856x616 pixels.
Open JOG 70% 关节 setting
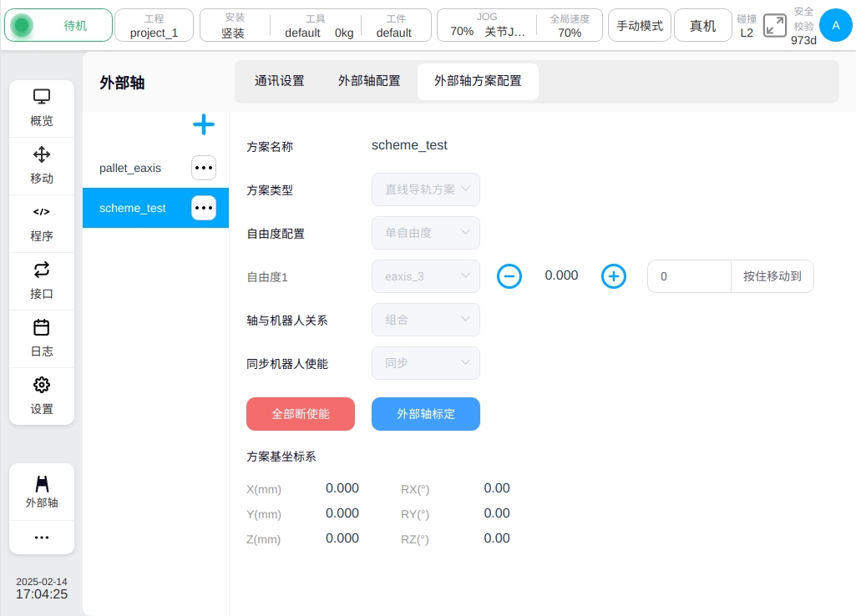click(487, 25)
